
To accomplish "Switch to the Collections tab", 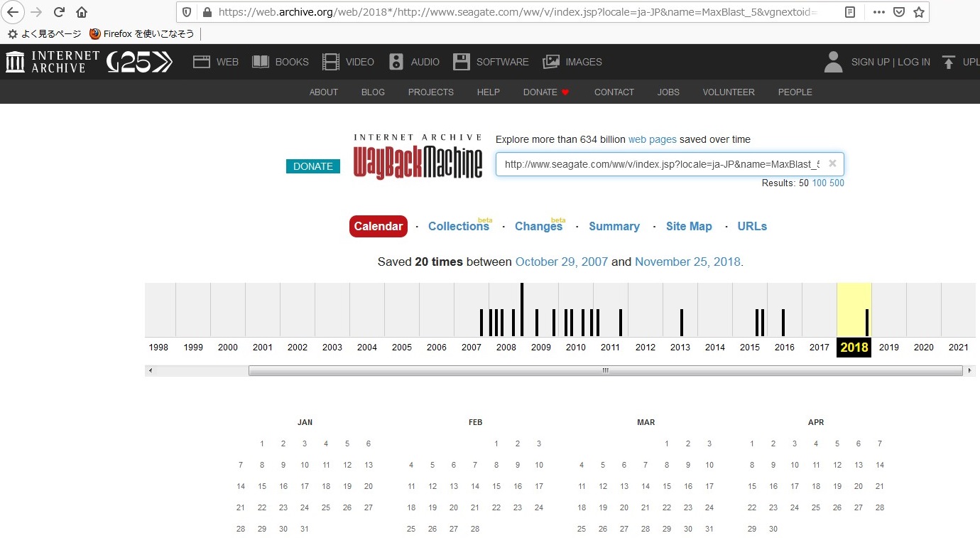I will pyautogui.click(x=459, y=226).
